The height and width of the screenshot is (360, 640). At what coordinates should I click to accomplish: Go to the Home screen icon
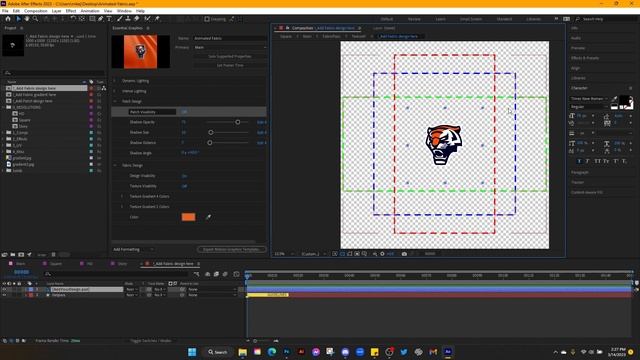click(8, 19)
